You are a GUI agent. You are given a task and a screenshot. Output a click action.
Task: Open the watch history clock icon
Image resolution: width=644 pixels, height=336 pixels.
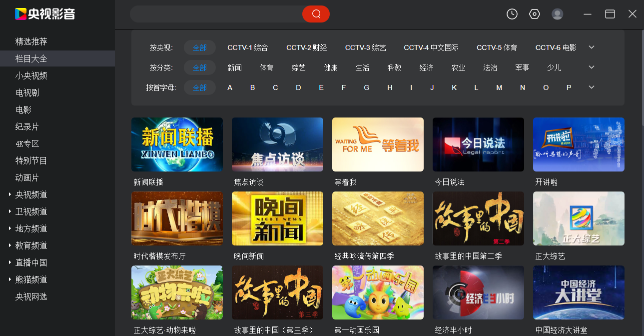(512, 14)
